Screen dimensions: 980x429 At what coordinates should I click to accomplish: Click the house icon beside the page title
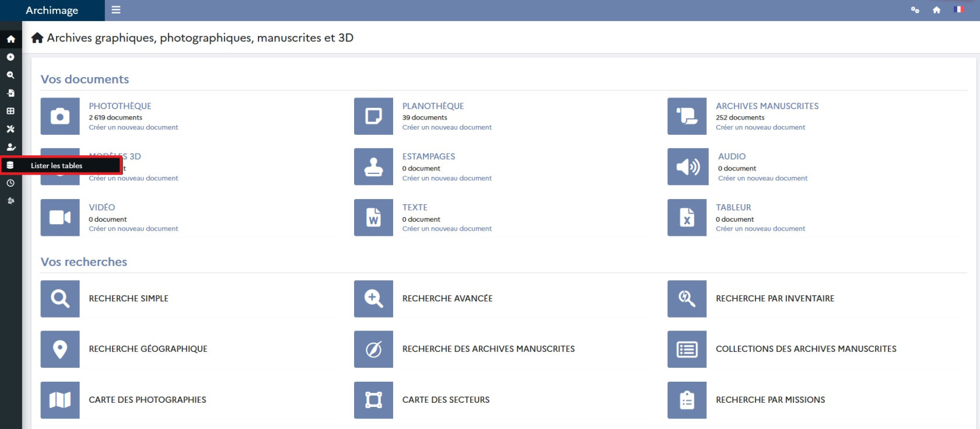coord(37,38)
